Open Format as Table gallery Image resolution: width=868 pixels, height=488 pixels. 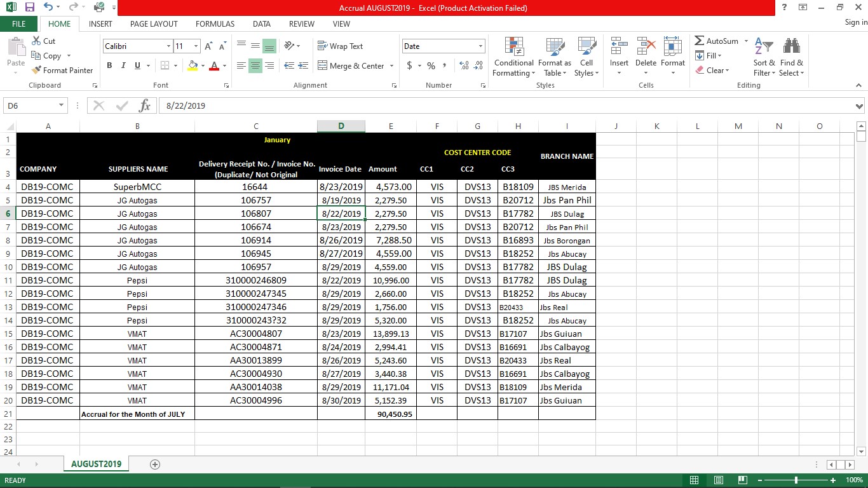tap(555, 57)
